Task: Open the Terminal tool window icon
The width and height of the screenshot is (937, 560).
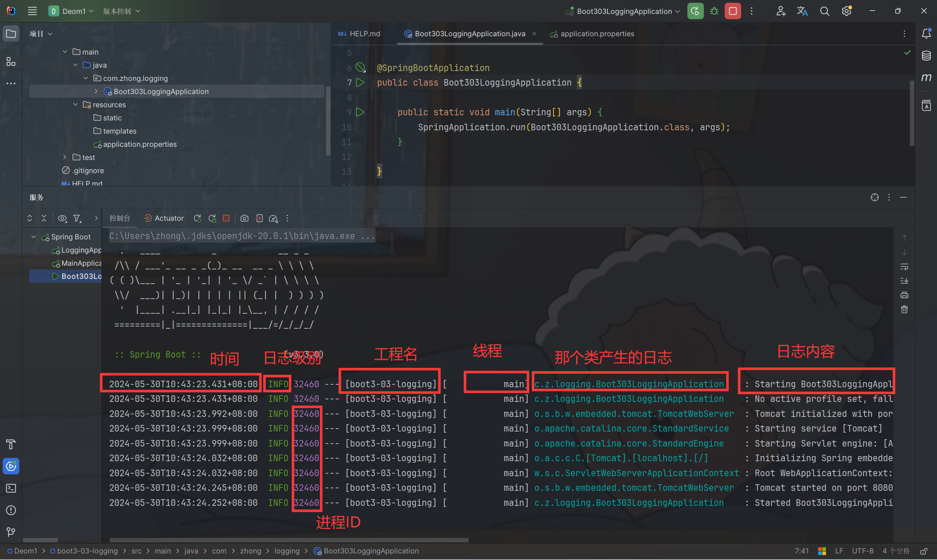Action: point(11,488)
